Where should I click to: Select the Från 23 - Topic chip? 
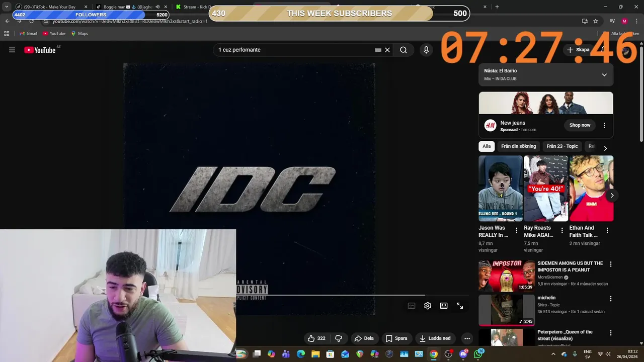click(562, 146)
